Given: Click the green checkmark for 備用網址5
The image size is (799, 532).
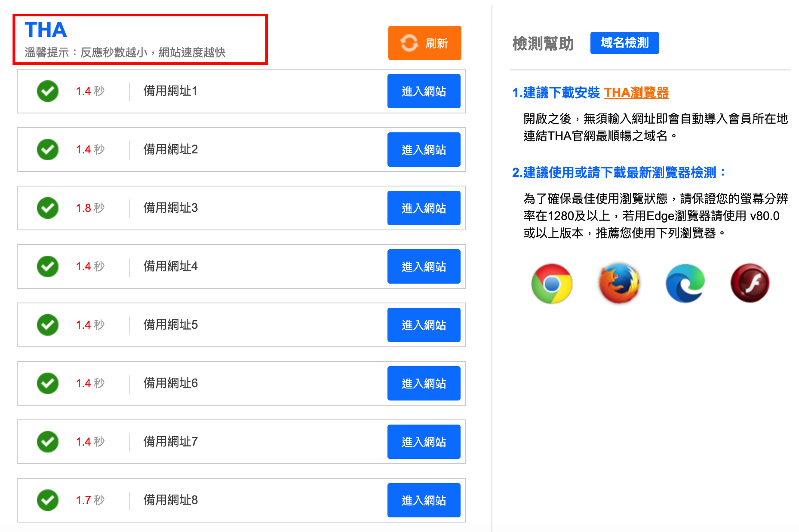Looking at the screenshot, I should 48,325.
